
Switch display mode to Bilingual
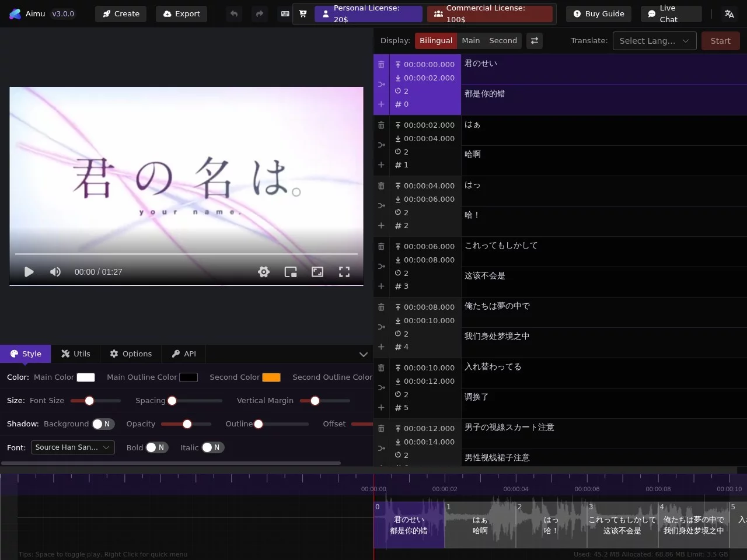pos(435,41)
